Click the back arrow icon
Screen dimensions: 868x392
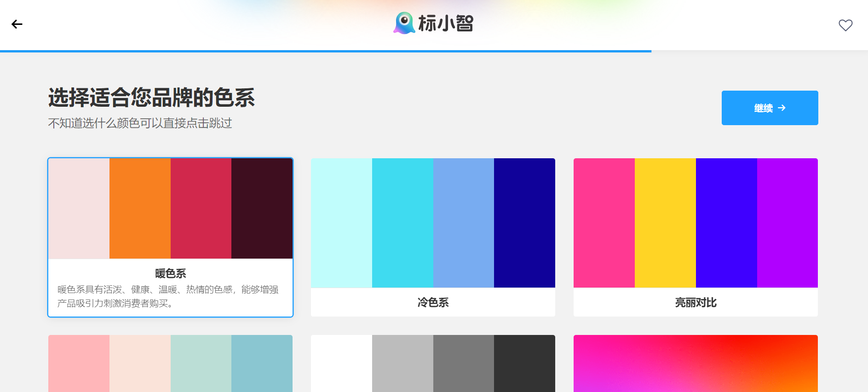17,24
